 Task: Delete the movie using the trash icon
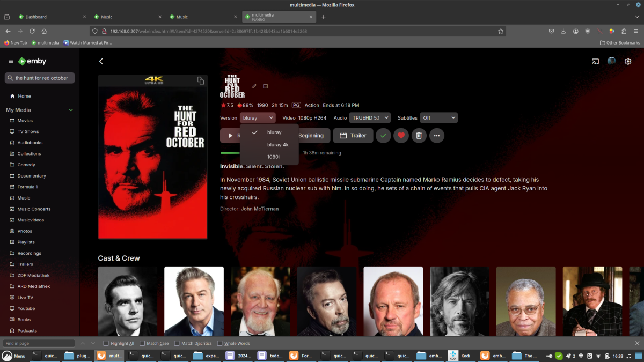coord(419,135)
